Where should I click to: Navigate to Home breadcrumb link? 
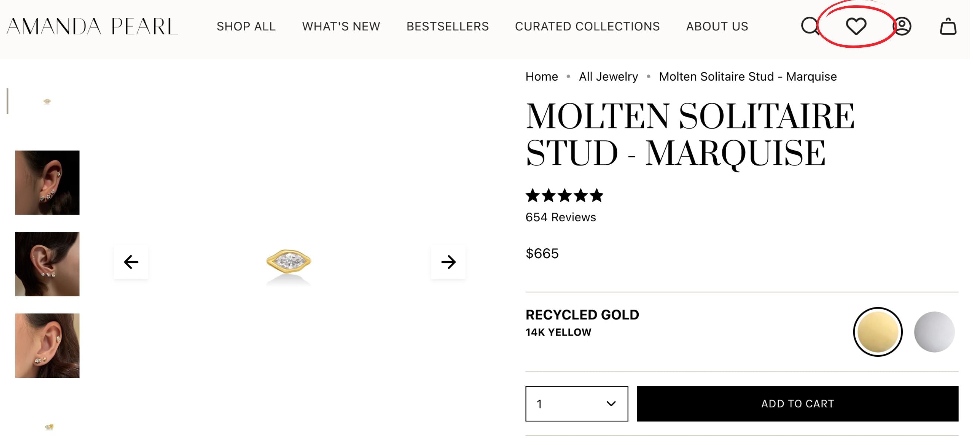(541, 77)
